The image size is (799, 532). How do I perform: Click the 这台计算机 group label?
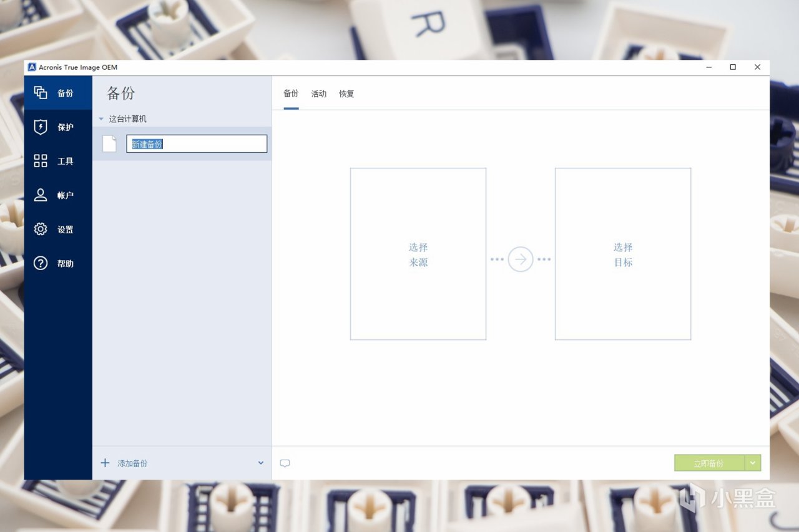(128, 118)
